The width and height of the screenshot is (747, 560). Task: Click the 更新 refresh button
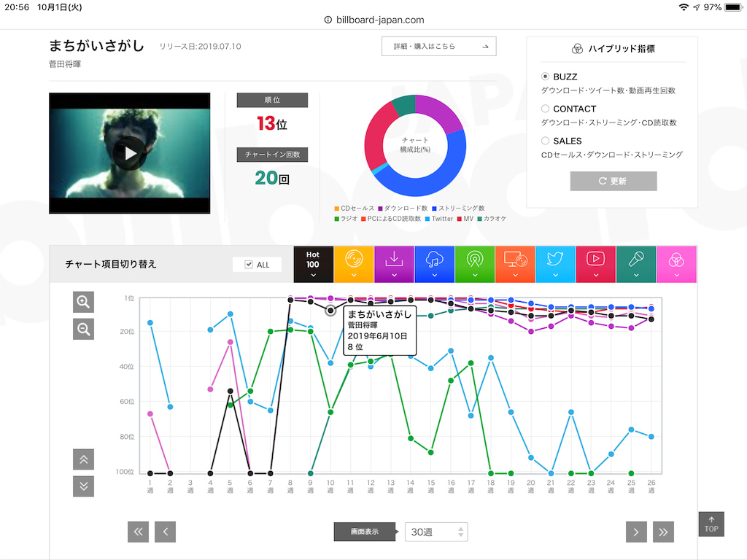pos(613,181)
